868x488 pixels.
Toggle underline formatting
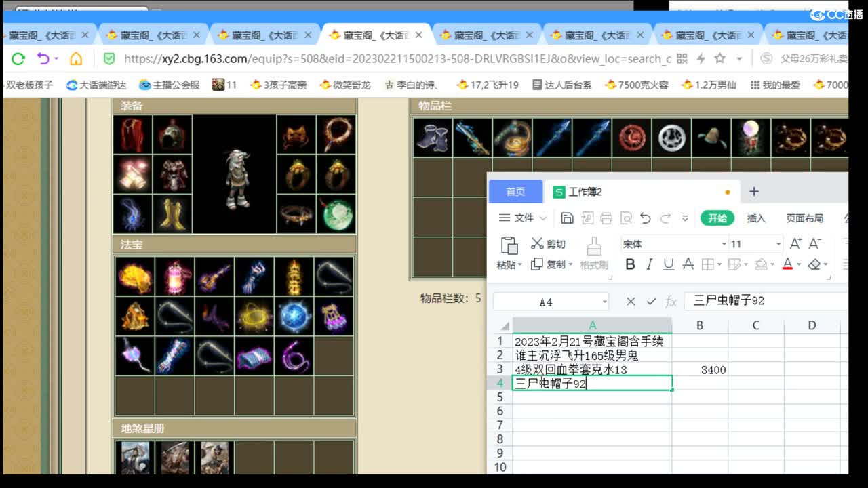point(669,264)
